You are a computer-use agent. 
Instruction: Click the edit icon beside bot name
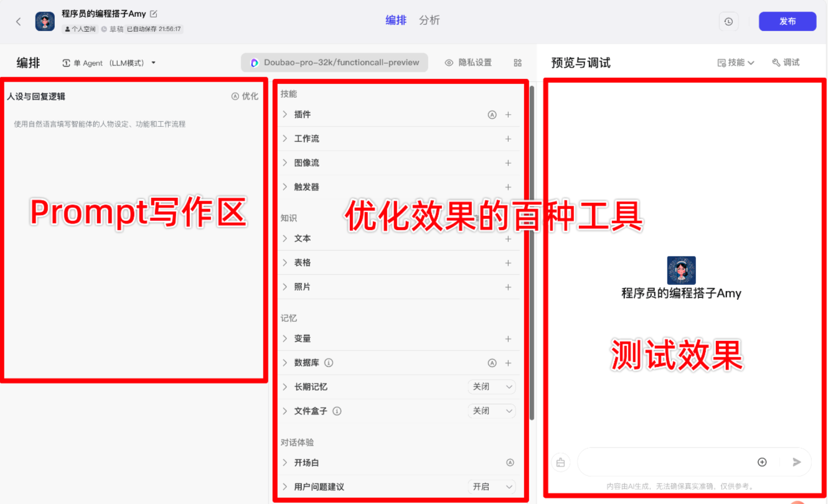tap(154, 14)
